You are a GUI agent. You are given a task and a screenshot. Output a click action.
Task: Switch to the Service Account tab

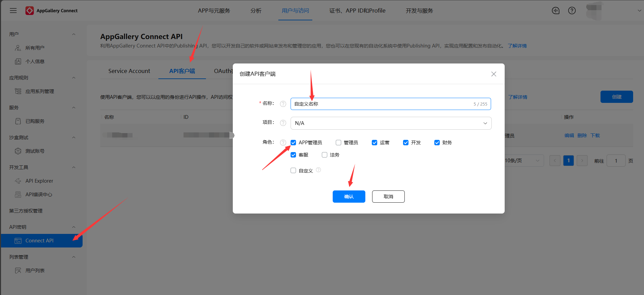pos(129,71)
